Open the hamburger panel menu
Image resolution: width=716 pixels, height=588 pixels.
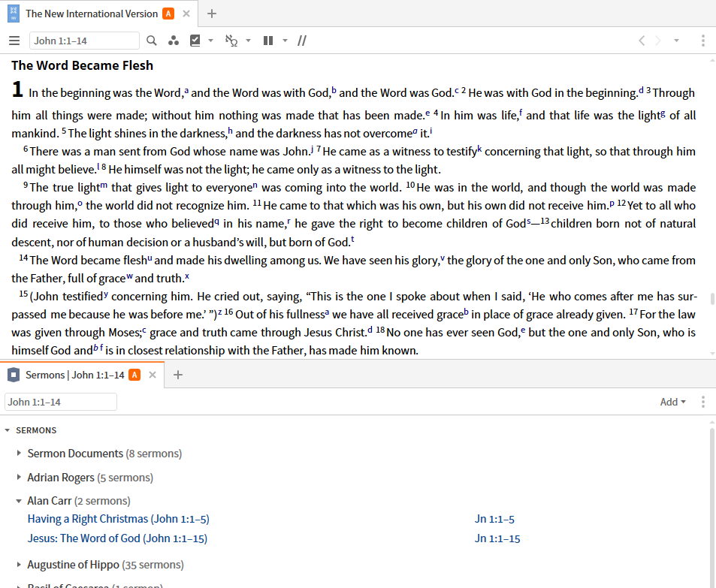click(x=14, y=41)
